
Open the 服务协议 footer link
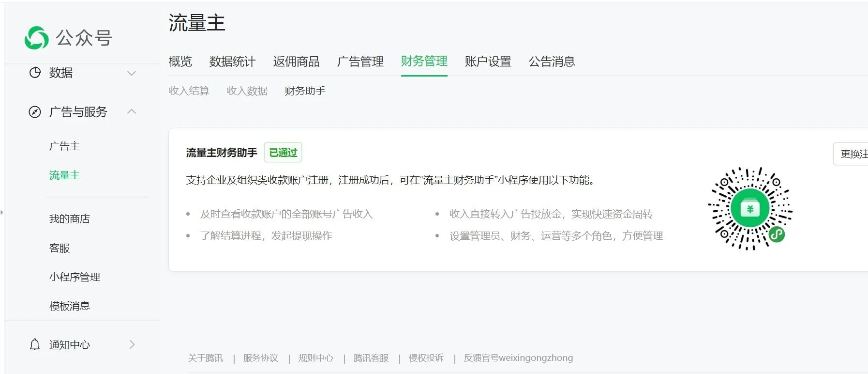click(x=261, y=358)
